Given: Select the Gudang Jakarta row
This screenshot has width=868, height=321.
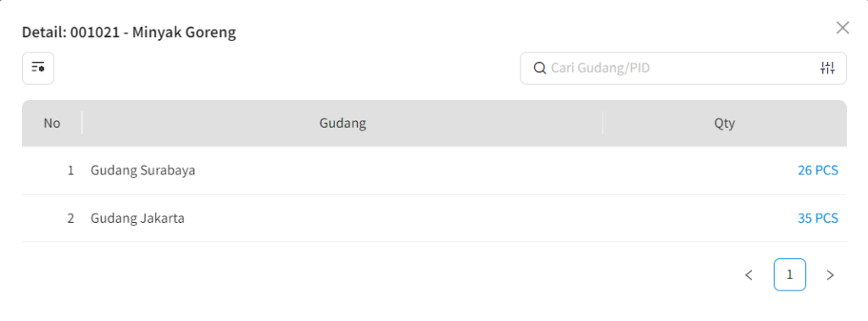Looking at the screenshot, I should click(x=434, y=219).
